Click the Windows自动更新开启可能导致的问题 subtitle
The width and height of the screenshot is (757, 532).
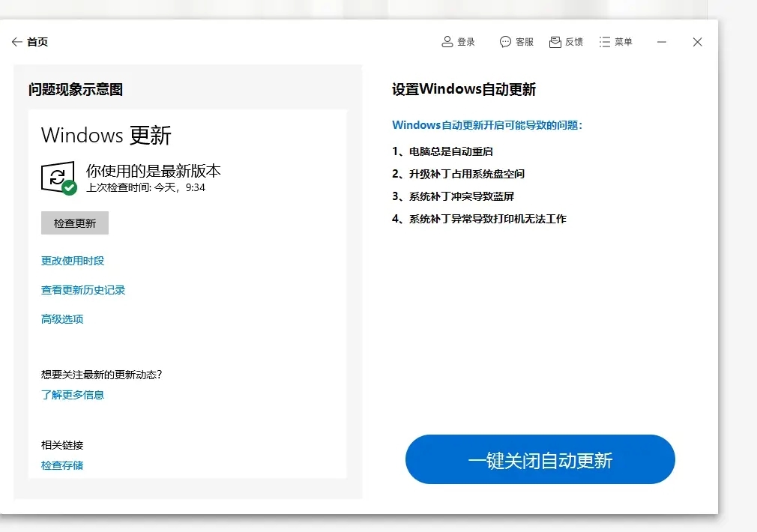pyautogui.click(x=487, y=125)
